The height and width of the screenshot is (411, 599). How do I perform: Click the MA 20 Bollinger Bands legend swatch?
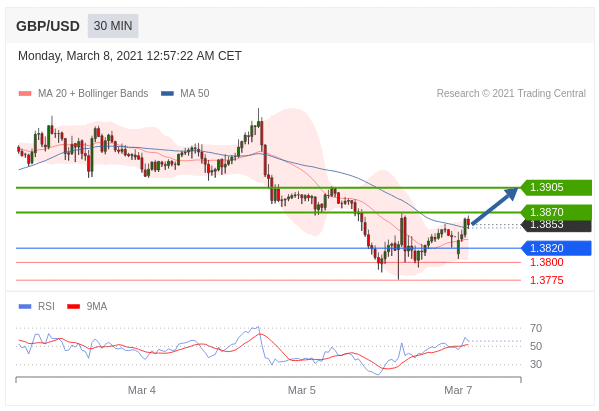25,94
